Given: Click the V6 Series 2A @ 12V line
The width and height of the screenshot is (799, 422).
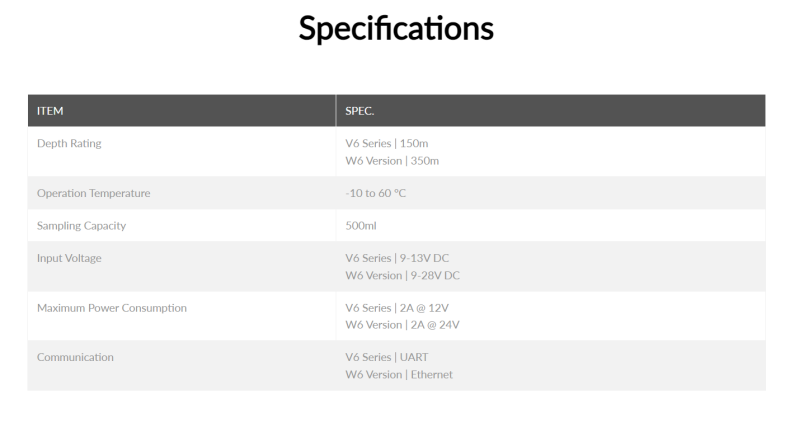Looking at the screenshot, I should (x=397, y=308).
